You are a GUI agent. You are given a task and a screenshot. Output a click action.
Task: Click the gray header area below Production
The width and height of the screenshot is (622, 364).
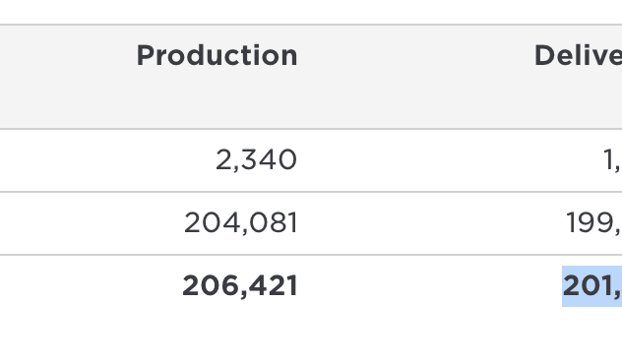click(x=217, y=99)
